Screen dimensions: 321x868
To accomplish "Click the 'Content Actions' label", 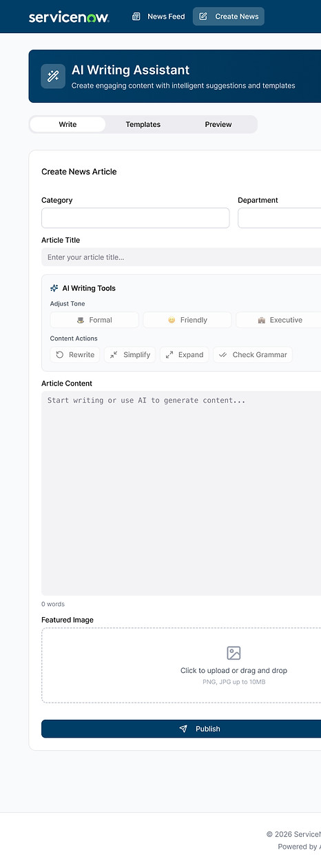I will (x=74, y=339).
